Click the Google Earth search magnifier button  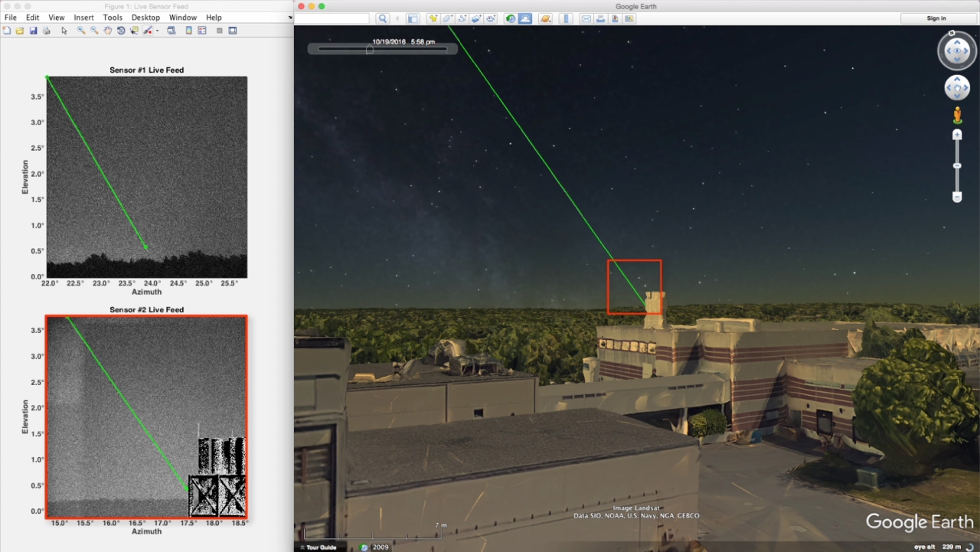[x=382, y=18]
